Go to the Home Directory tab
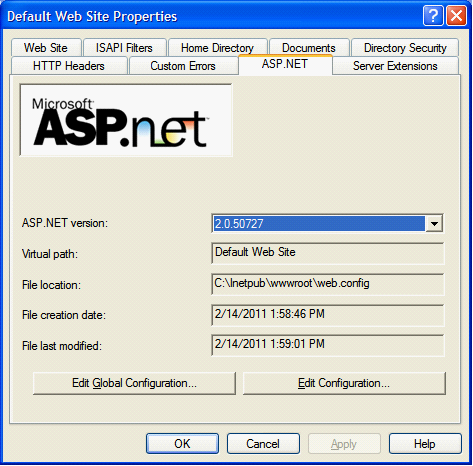The height and width of the screenshot is (466, 473). [x=218, y=48]
